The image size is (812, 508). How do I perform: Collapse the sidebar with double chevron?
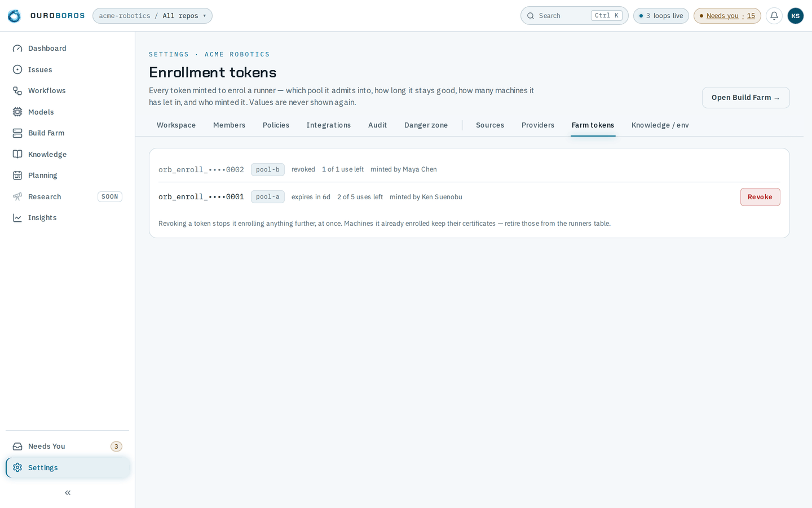pyautogui.click(x=68, y=493)
